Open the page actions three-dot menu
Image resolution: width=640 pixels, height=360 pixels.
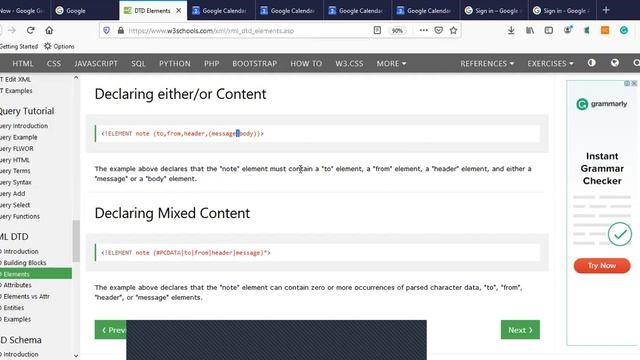[x=423, y=30]
